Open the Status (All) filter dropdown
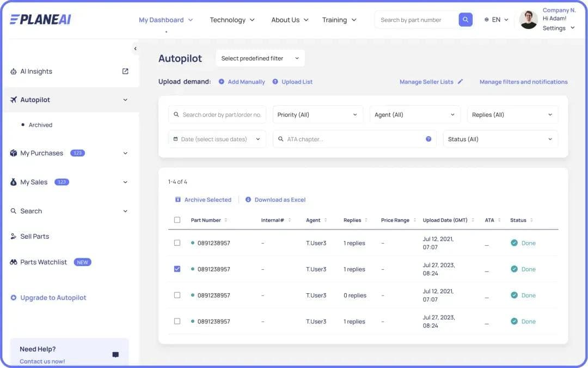588x368 pixels. pyautogui.click(x=500, y=139)
